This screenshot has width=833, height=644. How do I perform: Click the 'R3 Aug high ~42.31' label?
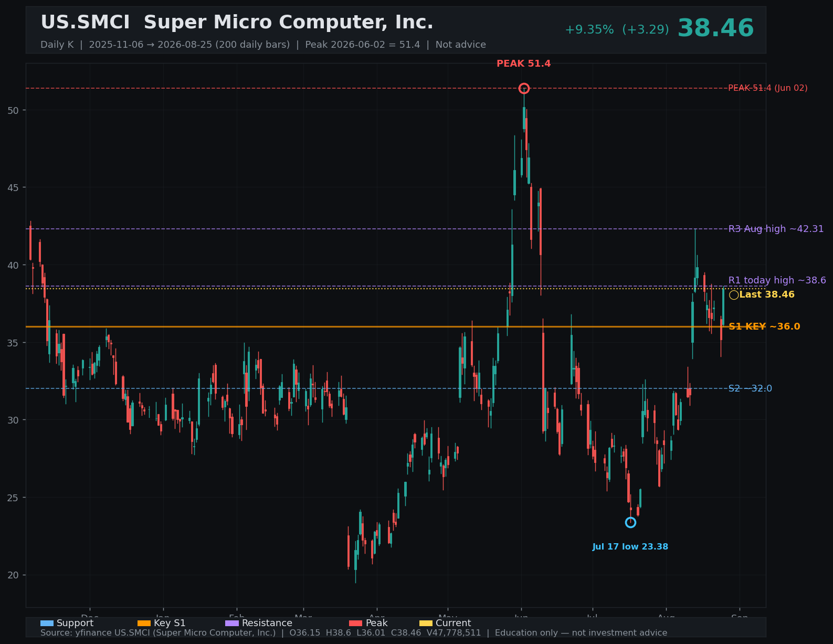point(776,229)
